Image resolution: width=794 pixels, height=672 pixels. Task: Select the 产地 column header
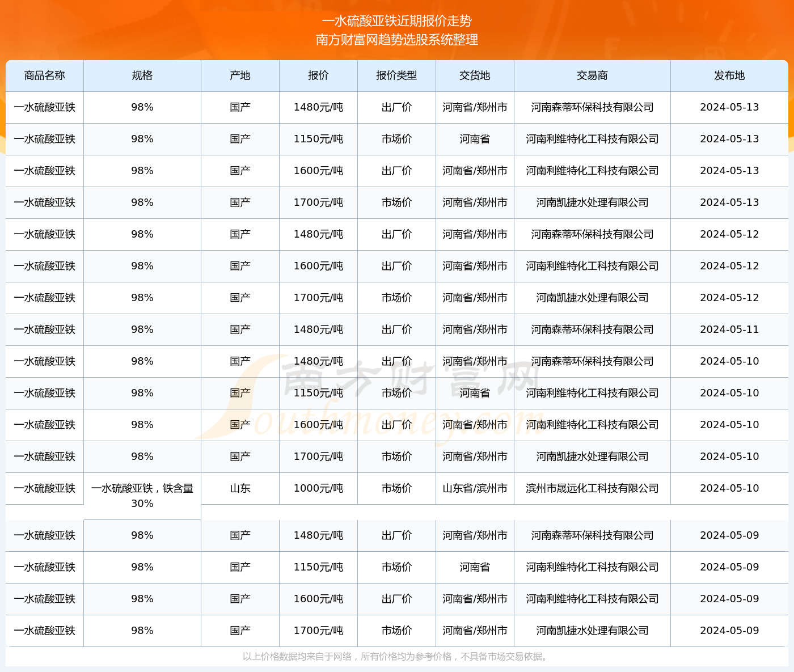pyautogui.click(x=240, y=75)
